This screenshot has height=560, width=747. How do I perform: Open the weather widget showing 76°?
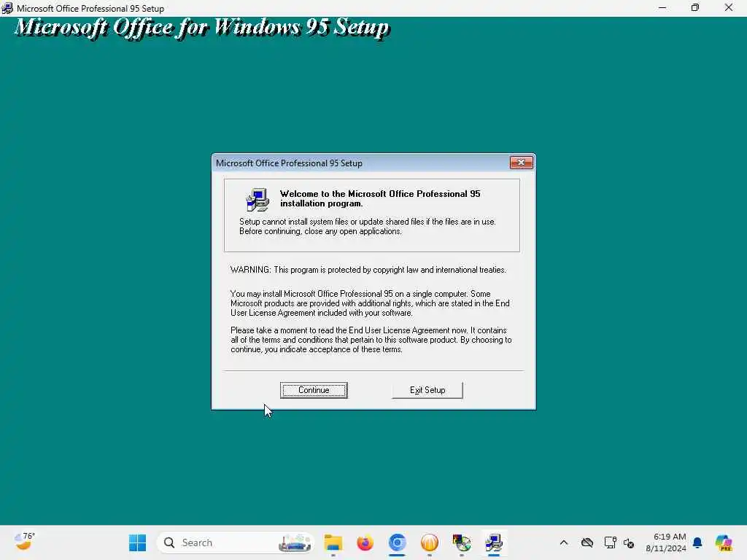tap(24, 542)
